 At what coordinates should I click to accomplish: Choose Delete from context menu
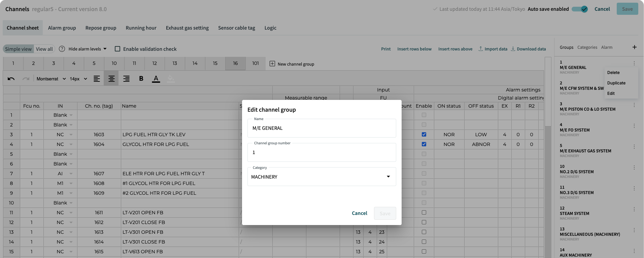(613, 73)
